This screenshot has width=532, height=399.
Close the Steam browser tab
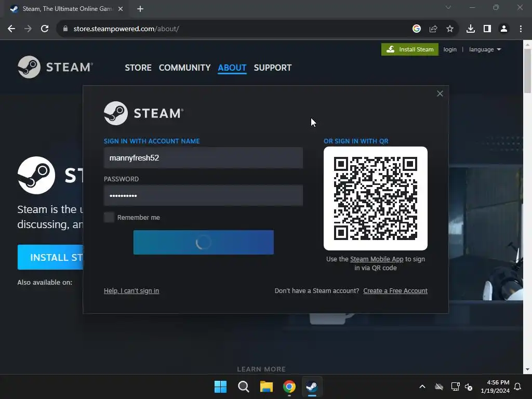pyautogui.click(x=121, y=9)
